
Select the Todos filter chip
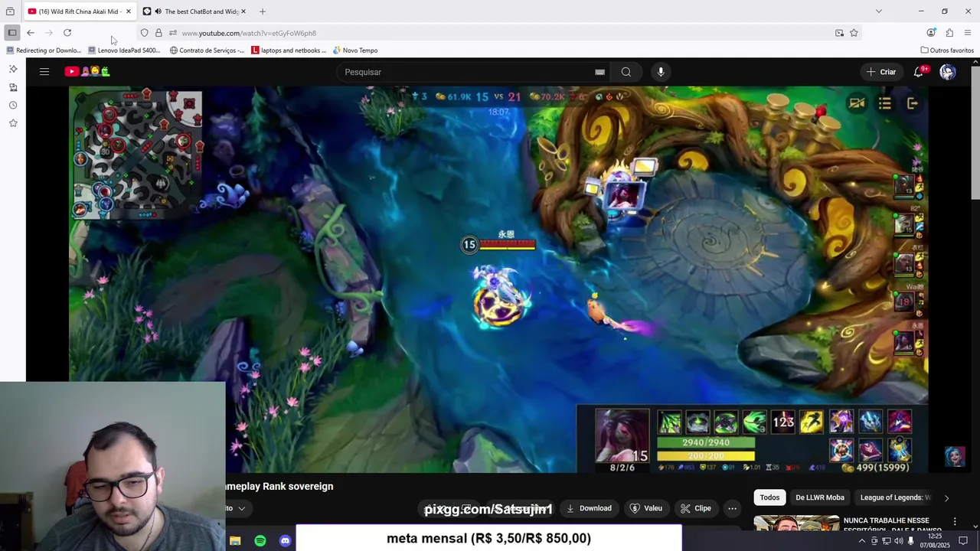coord(769,497)
